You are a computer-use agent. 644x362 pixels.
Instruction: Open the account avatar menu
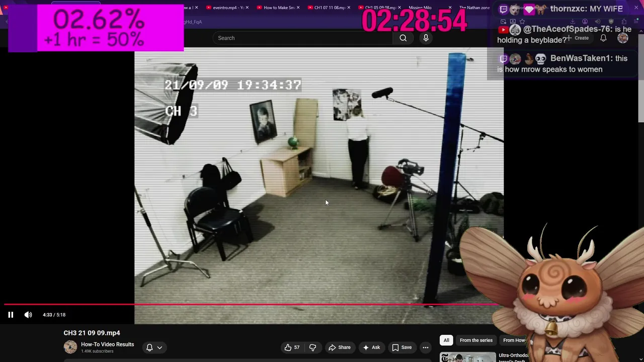pyautogui.click(x=623, y=38)
